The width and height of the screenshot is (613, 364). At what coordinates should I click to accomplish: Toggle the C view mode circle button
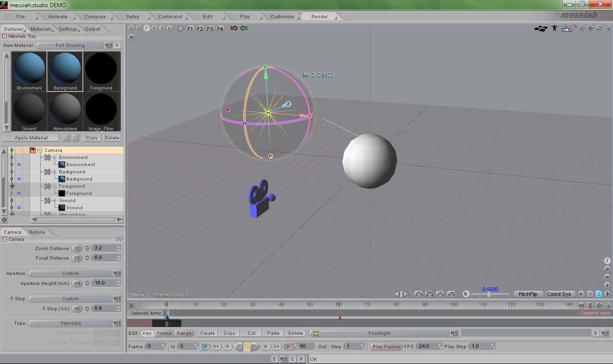click(x=131, y=28)
